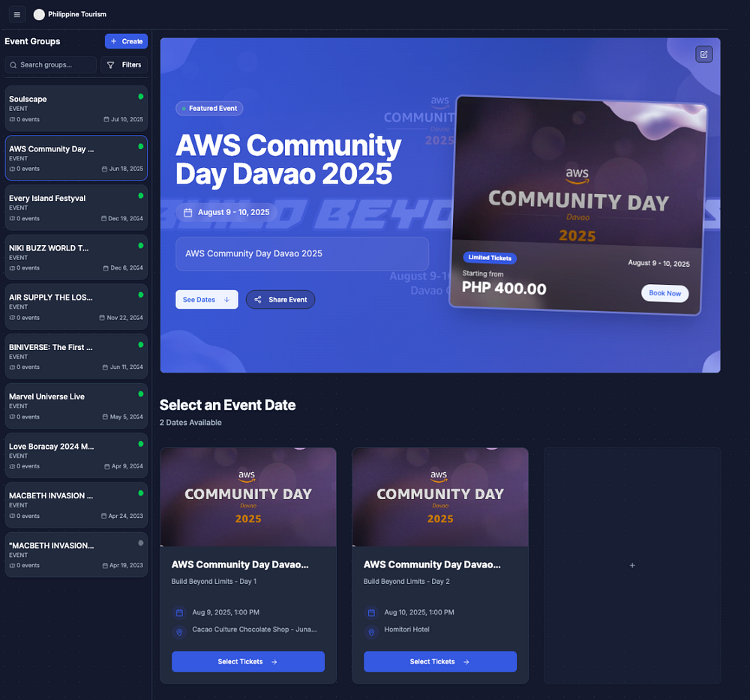750x700 pixels.
Task: Click the August 9 - 10, 2025 date pill
Action: point(226,213)
